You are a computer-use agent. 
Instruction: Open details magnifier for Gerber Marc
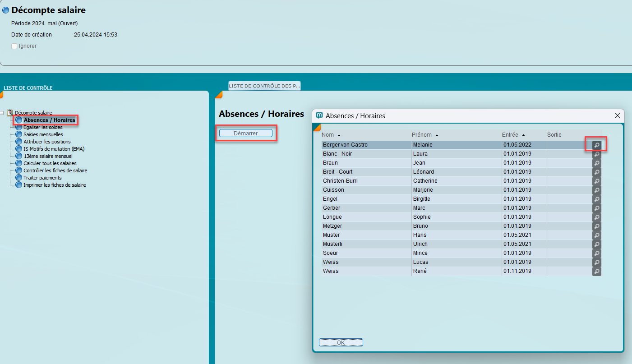pos(596,208)
